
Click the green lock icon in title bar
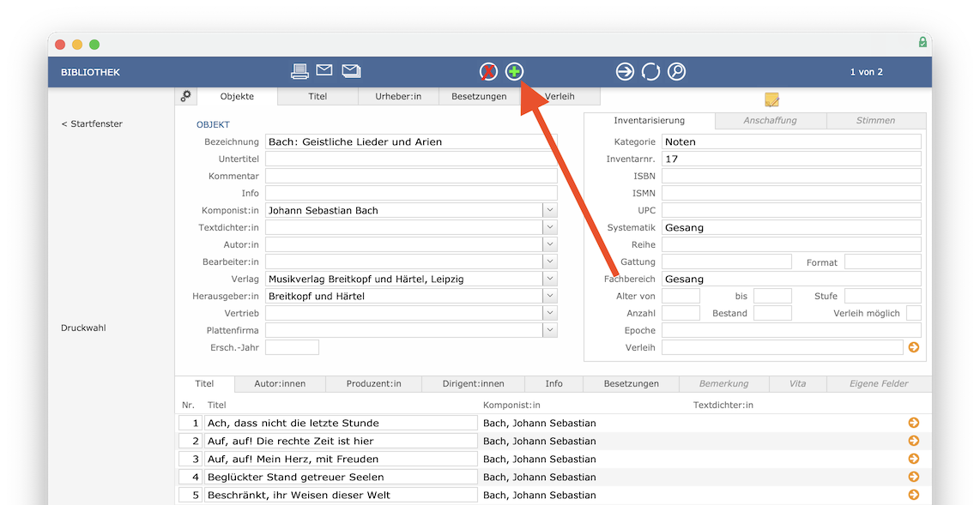point(923,42)
